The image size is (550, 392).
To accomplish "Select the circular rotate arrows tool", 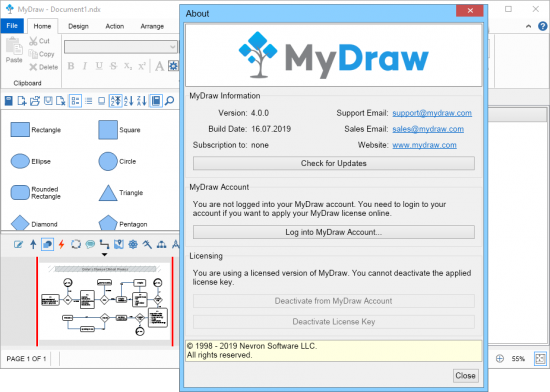I will coord(76,244).
